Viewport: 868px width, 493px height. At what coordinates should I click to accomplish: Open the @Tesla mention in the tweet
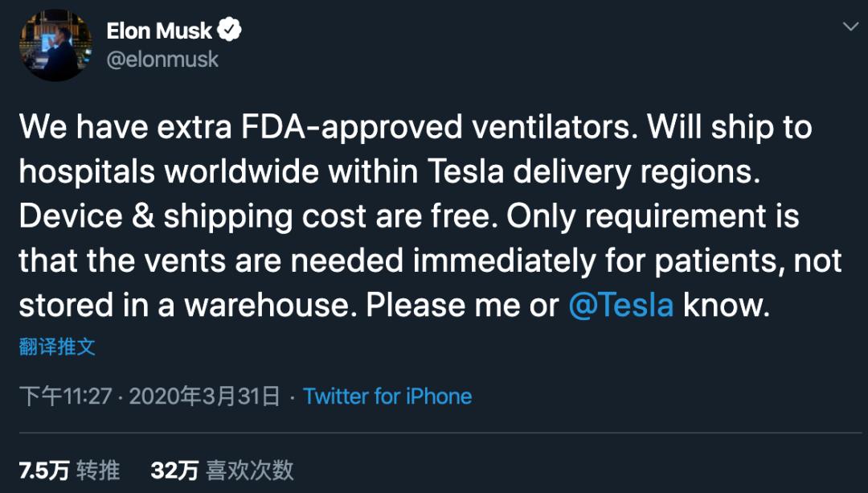click(x=624, y=305)
